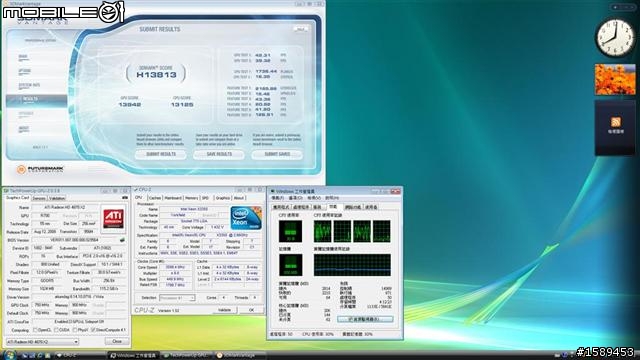Click the Close button in GPU-Z
The width and height of the screenshot is (640, 360).
pyautogui.click(x=117, y=341)
